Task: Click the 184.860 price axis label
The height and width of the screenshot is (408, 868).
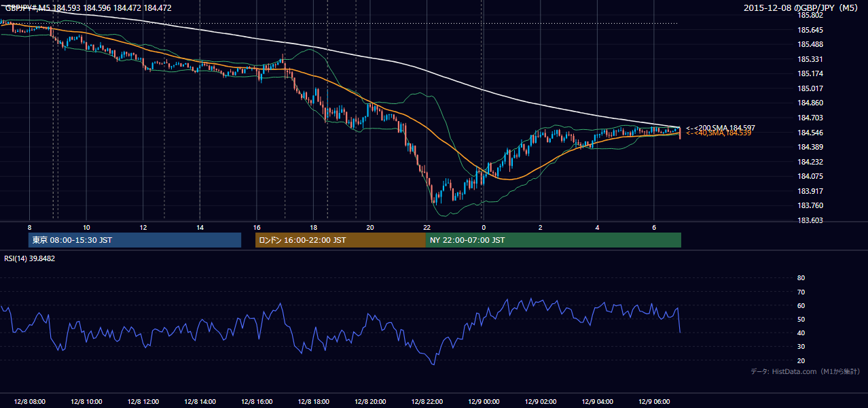Action: coord(810,103)
